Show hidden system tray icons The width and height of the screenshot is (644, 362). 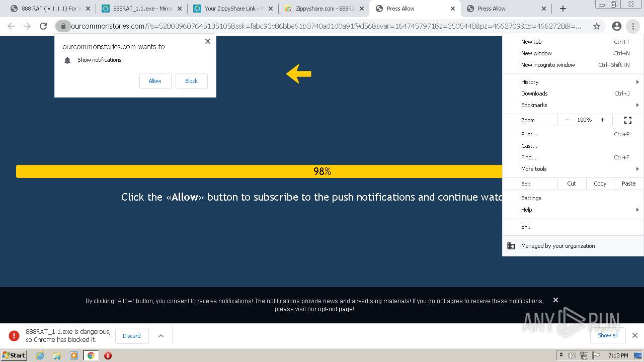tap(561, 355)
